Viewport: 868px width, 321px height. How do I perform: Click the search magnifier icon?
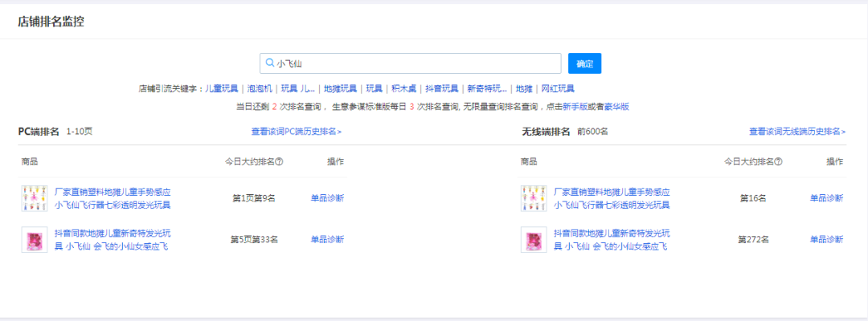pos(269,63)
